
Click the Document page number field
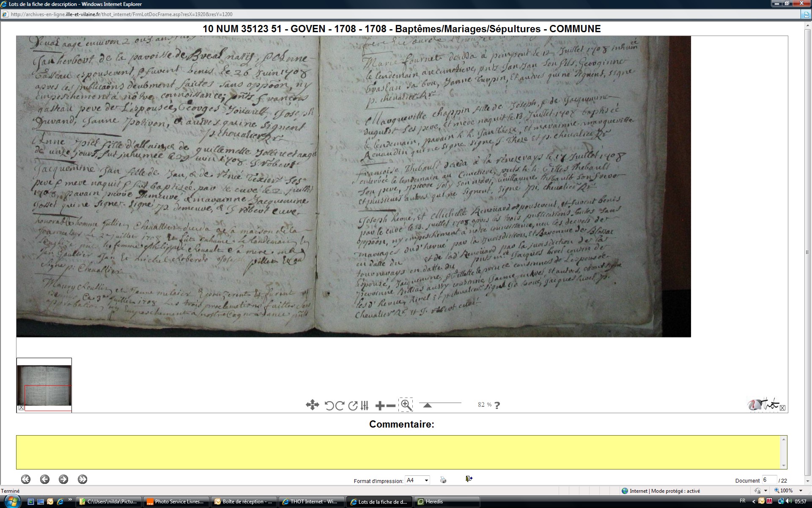[769, 480]
